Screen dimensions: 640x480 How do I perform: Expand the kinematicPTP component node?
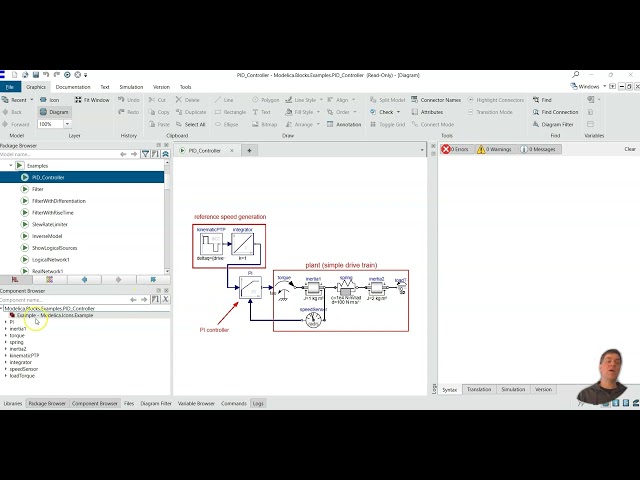pos(5,356)
